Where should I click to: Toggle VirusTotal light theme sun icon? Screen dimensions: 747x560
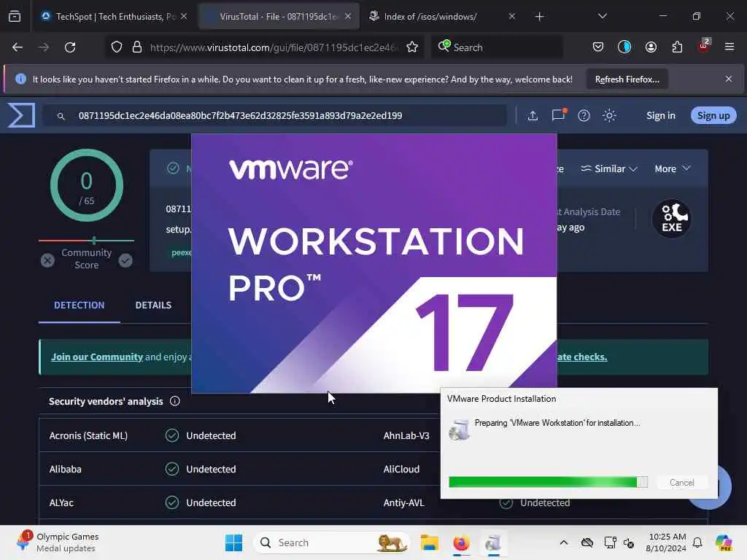click(x=609, y=115)
